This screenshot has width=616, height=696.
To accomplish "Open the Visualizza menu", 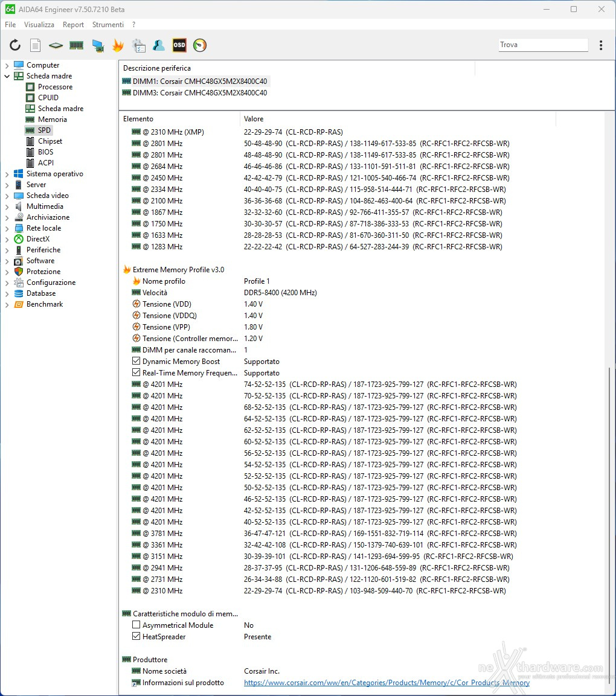I will [x=39, y=24].
